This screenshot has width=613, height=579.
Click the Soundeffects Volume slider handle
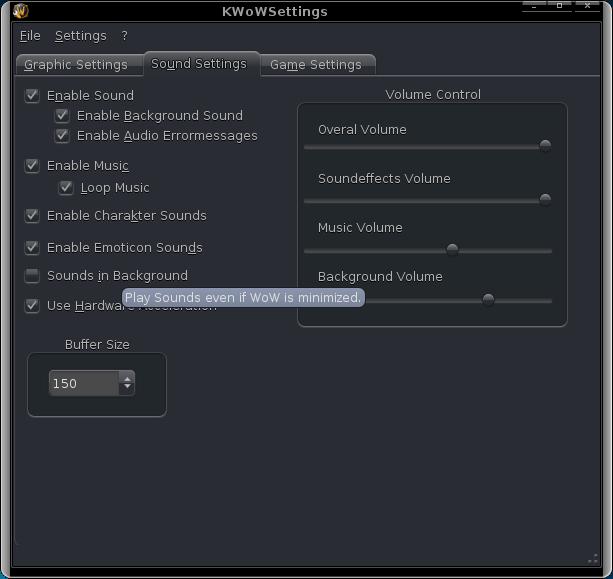coord(545,199)
